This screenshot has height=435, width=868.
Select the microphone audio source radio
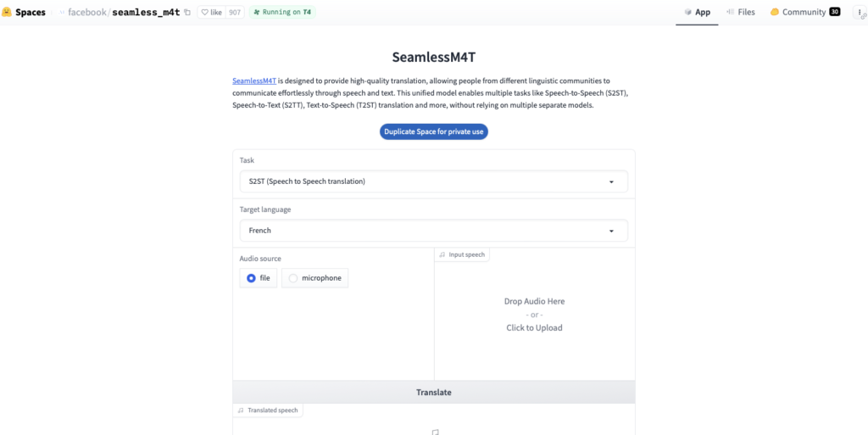[293, 278]
